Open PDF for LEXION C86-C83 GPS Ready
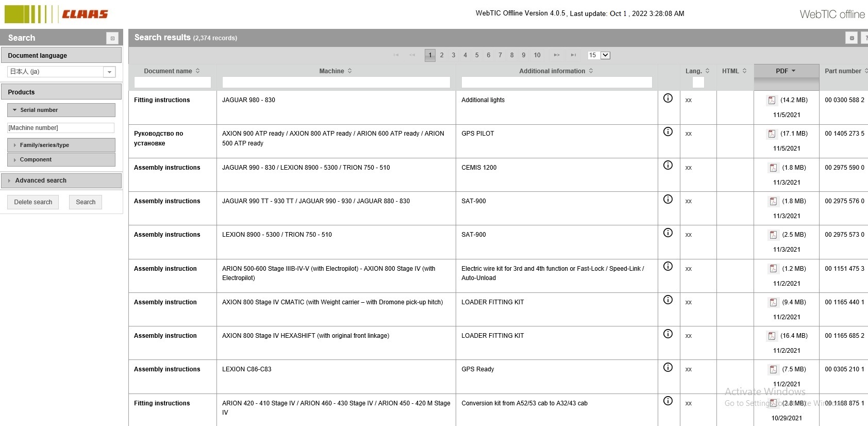 (773, 369)
